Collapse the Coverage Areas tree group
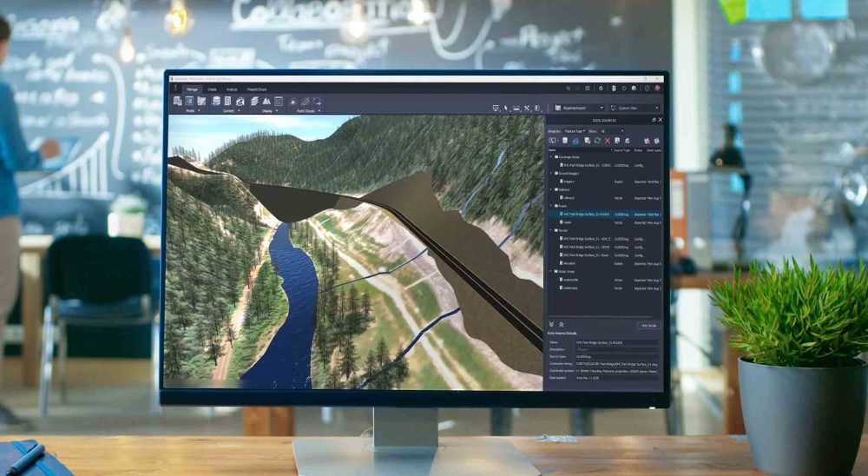868x476 pixels. pos(550,157)
